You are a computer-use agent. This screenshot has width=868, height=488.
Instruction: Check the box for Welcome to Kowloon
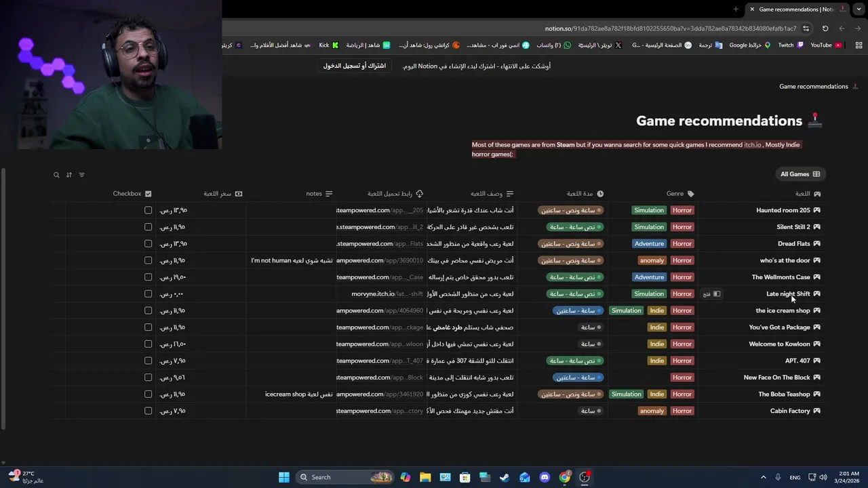coord(148,344)
